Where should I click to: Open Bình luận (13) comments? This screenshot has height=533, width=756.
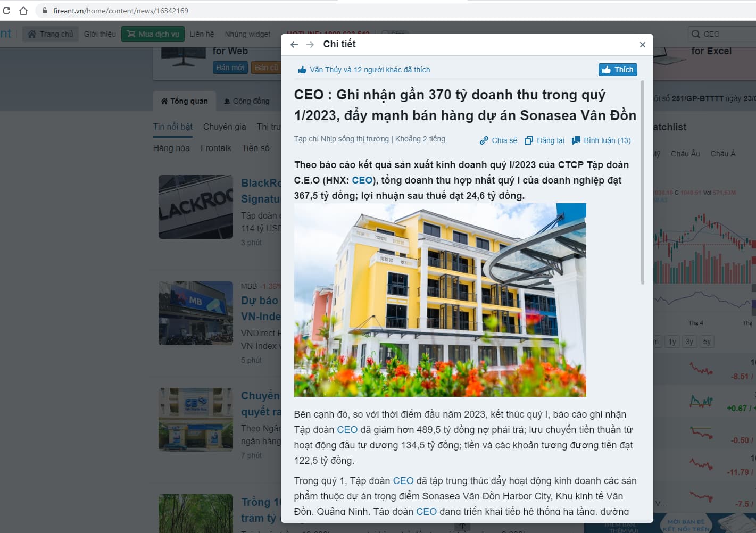point(601,140)
